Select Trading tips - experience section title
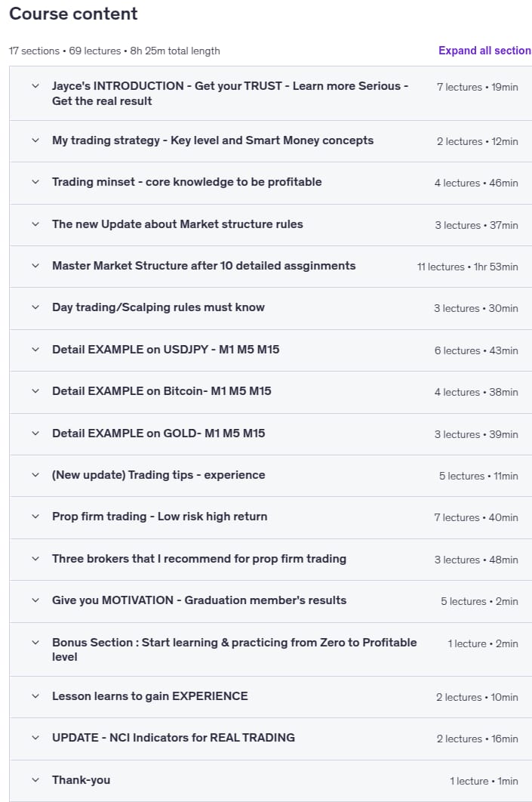 [158, 475]
